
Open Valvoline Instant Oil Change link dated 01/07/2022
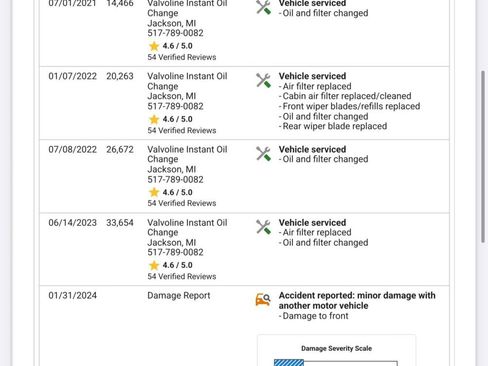point(187,81)
